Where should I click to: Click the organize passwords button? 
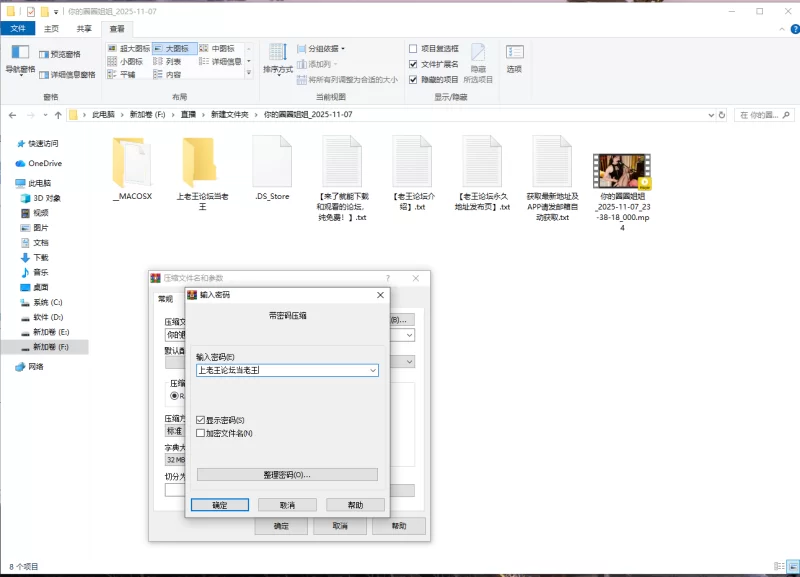tap(287, 474)
